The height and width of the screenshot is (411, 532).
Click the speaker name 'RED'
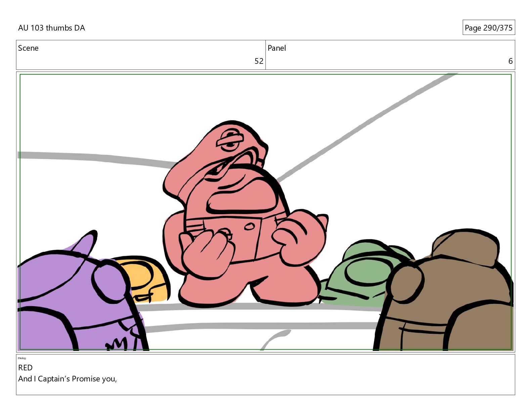click(25, 368)
